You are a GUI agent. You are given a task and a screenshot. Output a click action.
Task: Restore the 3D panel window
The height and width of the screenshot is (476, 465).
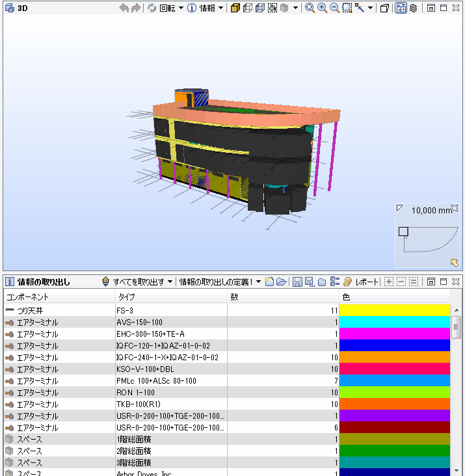tap(431, 8)
